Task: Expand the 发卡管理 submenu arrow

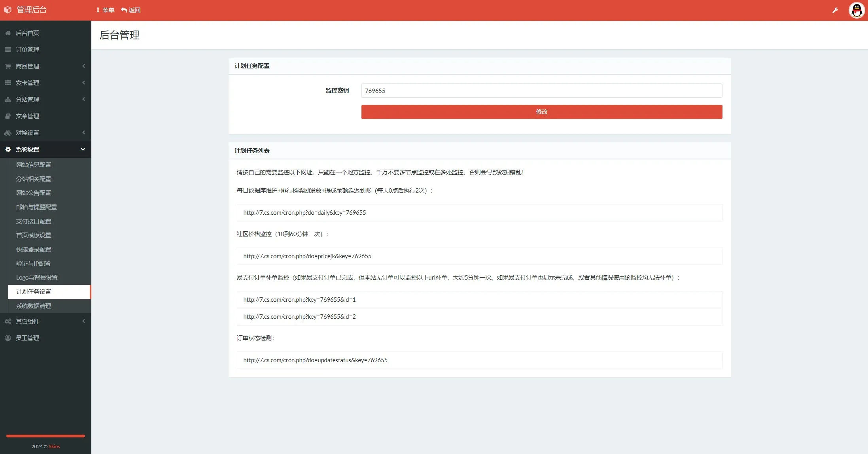Action: (83, 83)
